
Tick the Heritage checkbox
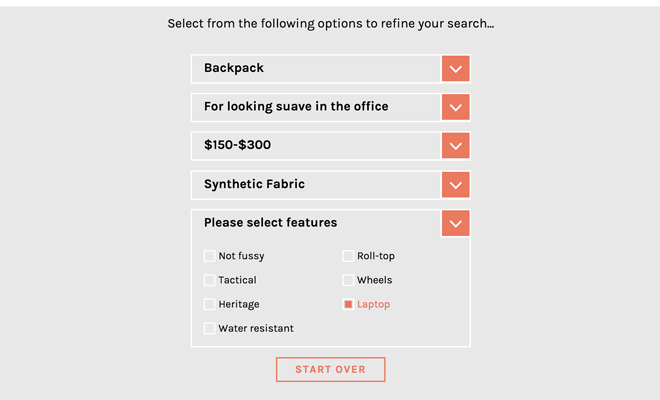click(209, 304)
